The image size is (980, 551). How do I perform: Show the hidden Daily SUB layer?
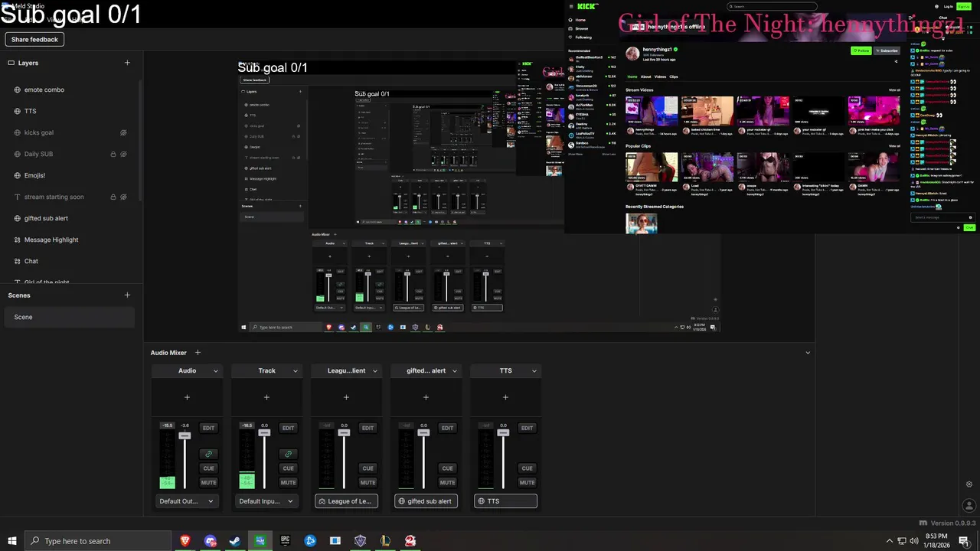(122, 154)
